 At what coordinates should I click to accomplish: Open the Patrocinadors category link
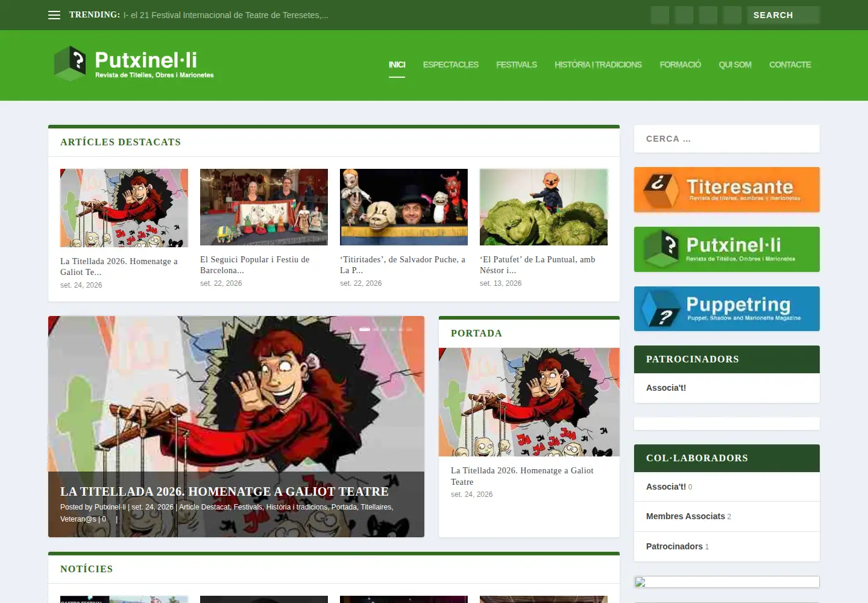675,546
